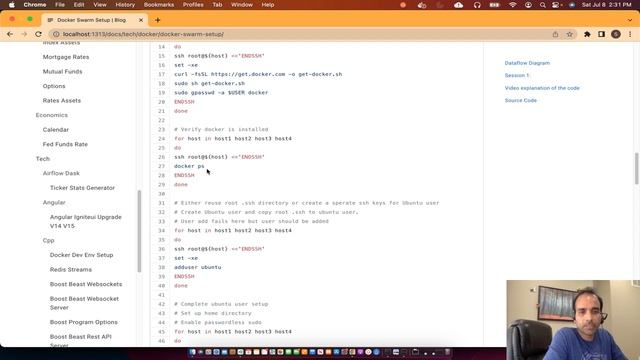
Task: Open Options sidebar link
Action: [x=54, y=86]
